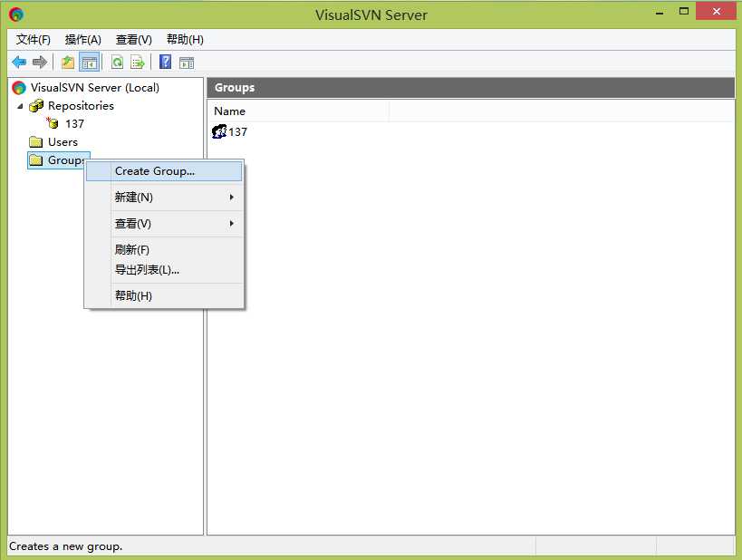
Task: Click the Groups pane header title
Action: pyautogui.click(x=235, y=88)
